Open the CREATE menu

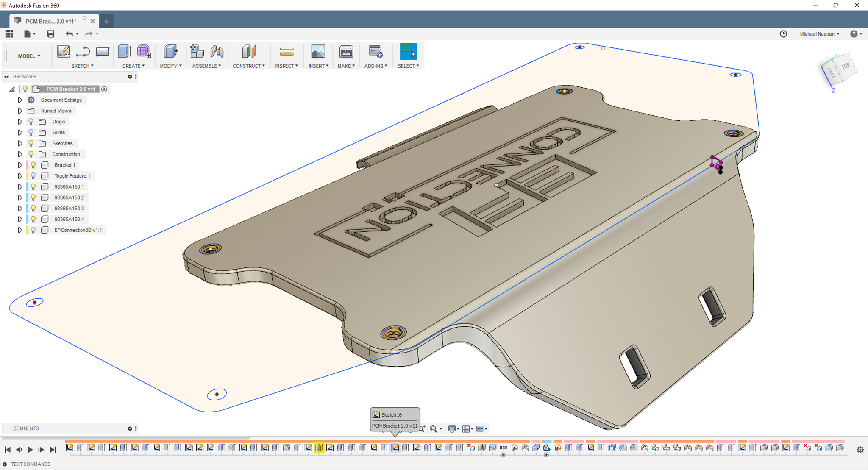(134, 66)
